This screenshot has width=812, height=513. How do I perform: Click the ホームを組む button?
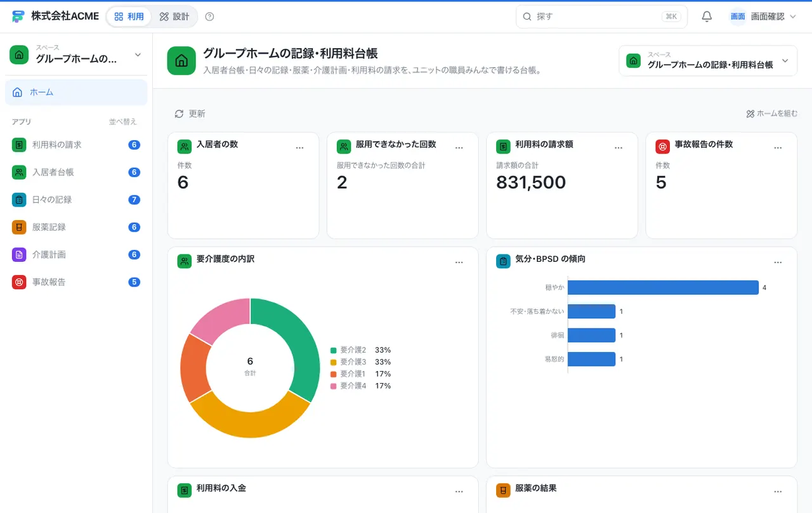pos(772,114)
